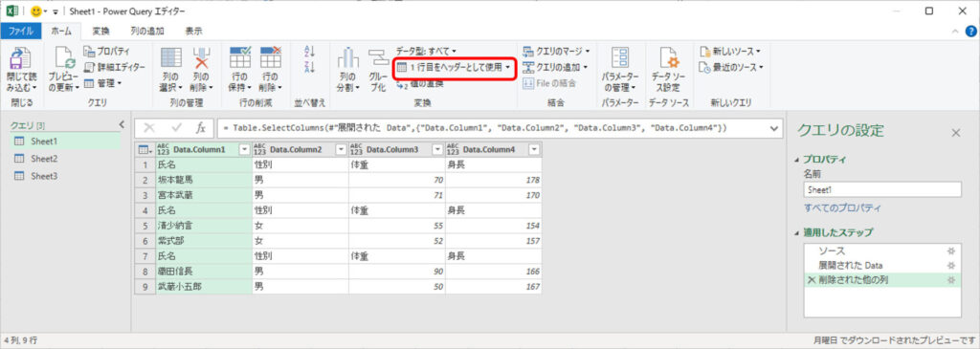The image size is (980, 349).
Task: Click Use First Row as Headers (1行目をヘッダーとして使用)
Action: point(455,67)
